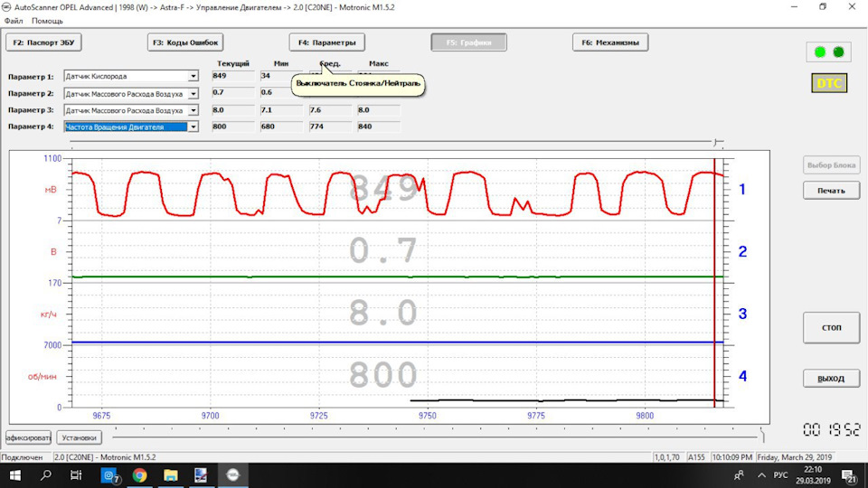Open F6 Механизмы tab
The image size is (868, 488).
610,42
